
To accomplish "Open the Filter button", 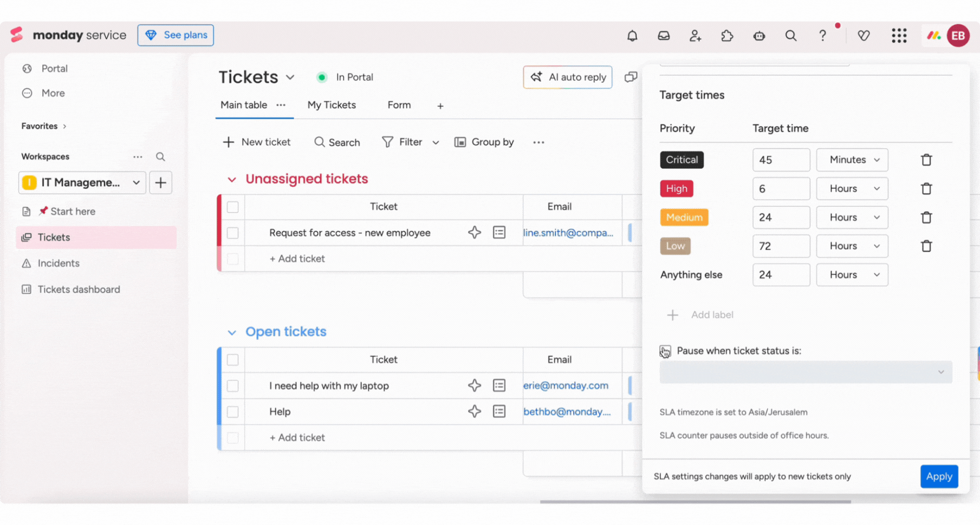I will coord(403,142).
